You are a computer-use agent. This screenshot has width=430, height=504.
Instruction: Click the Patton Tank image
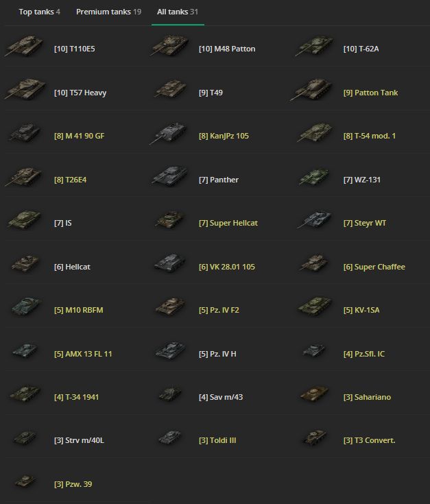click(311, 89)
